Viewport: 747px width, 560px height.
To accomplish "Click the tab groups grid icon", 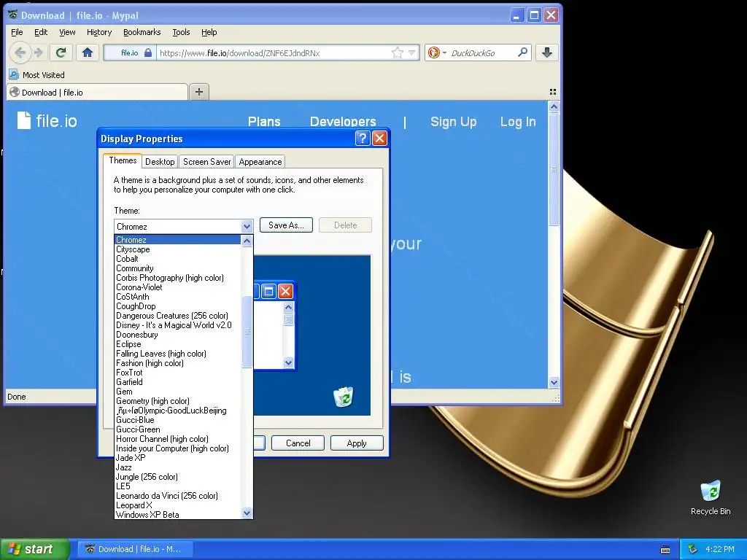I will [x=553, y=92].
